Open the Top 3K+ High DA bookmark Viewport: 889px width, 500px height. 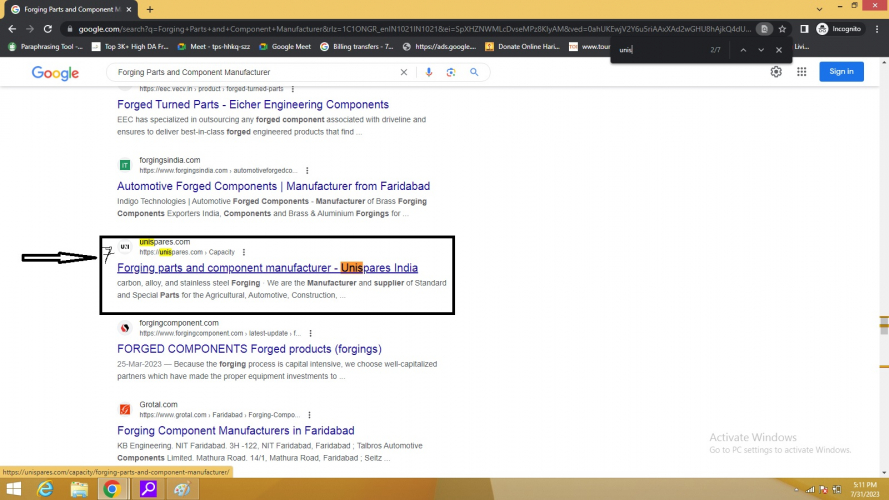[x=130, y=47]
